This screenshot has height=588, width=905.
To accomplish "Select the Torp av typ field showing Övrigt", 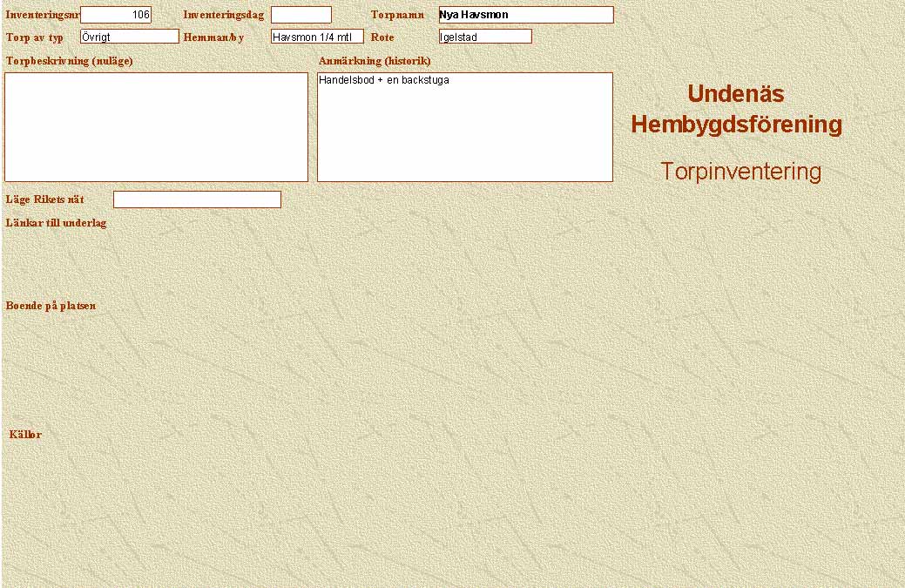I will point(129,37).
